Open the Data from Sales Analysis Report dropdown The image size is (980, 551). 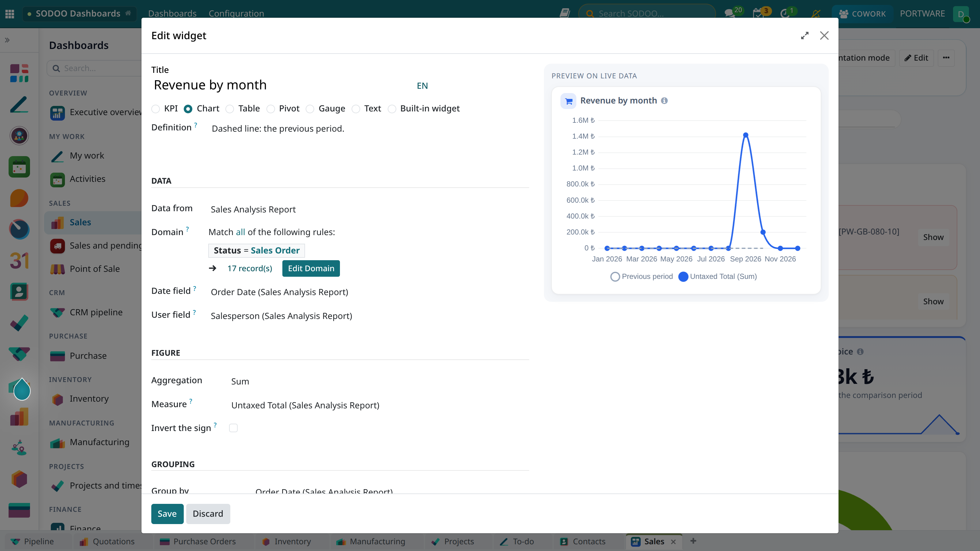pos(369,209)
